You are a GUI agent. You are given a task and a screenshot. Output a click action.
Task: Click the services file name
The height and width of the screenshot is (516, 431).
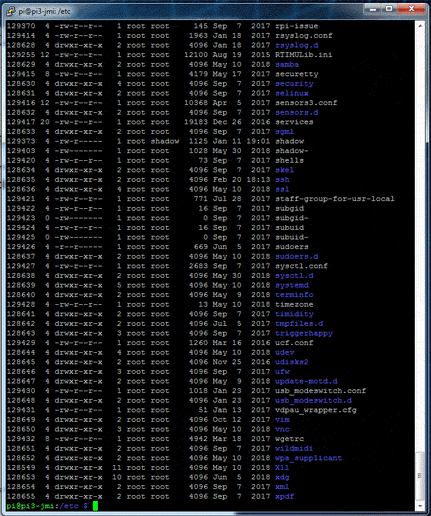click(x=294, y=122)
